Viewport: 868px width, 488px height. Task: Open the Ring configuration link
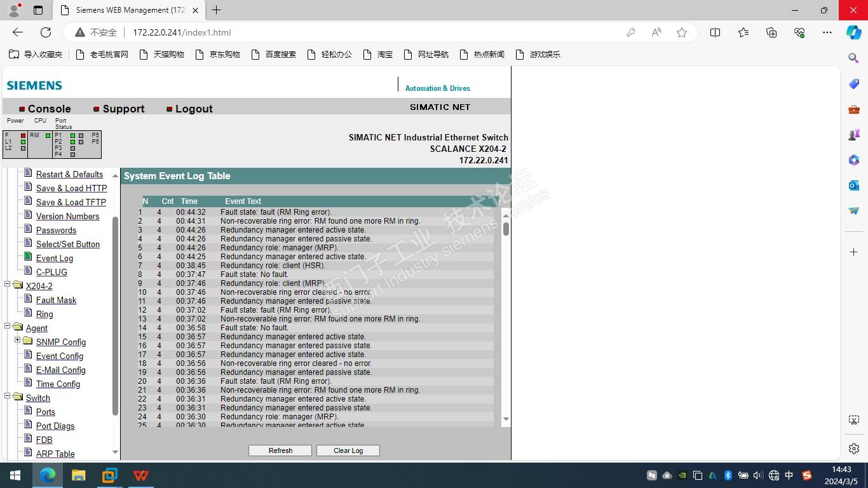(44, 314)
